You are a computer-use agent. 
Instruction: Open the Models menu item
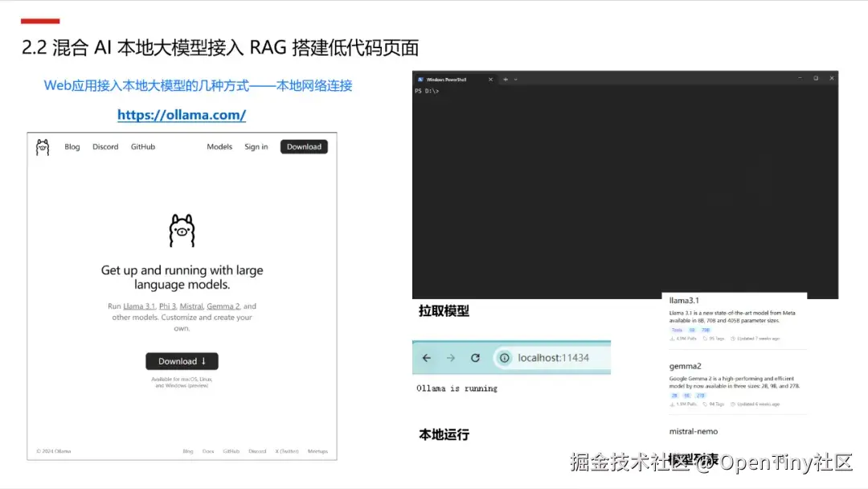pos(219,146)
